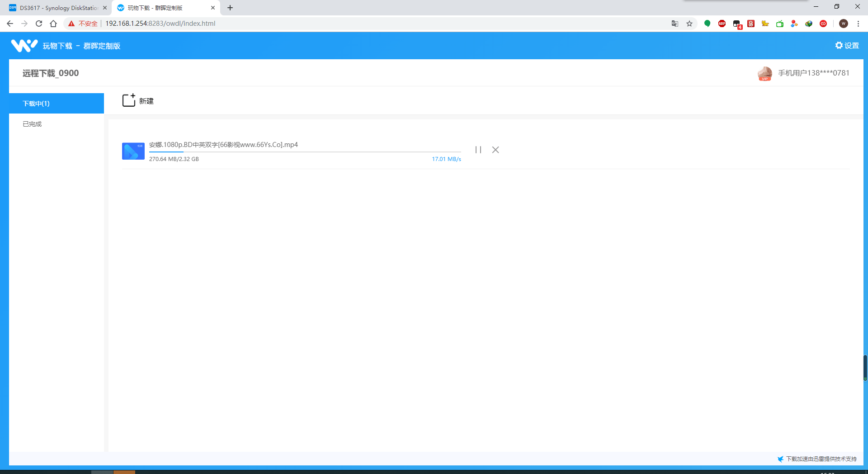Screen dimensions: 868x474
Task: Open the AdBlock Plus extension
Action: 722,24
